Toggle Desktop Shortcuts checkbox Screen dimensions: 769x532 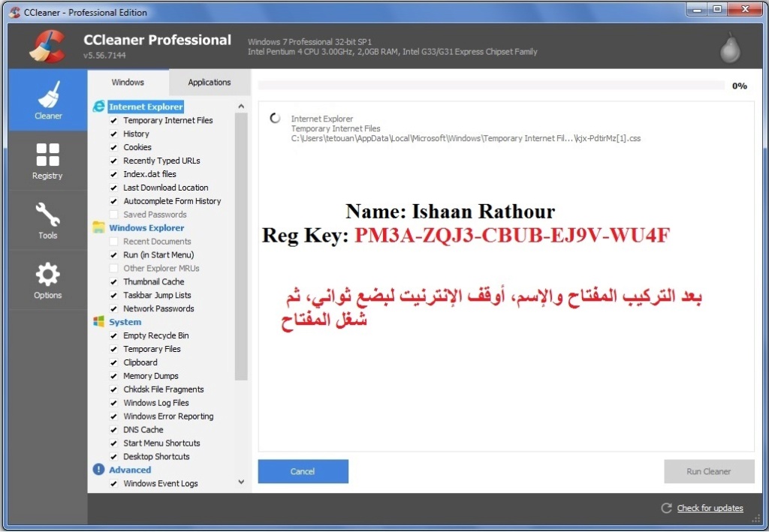click(114, 456)
